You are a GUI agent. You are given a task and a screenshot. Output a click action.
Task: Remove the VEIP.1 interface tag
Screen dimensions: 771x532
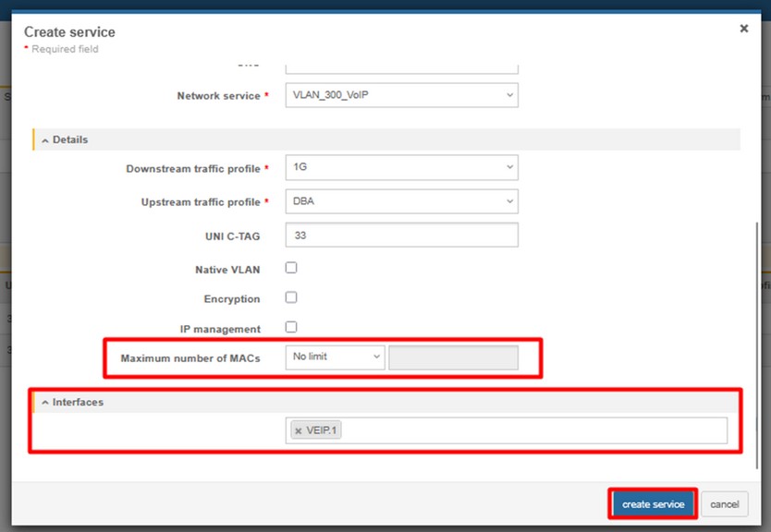click(298, 430)
